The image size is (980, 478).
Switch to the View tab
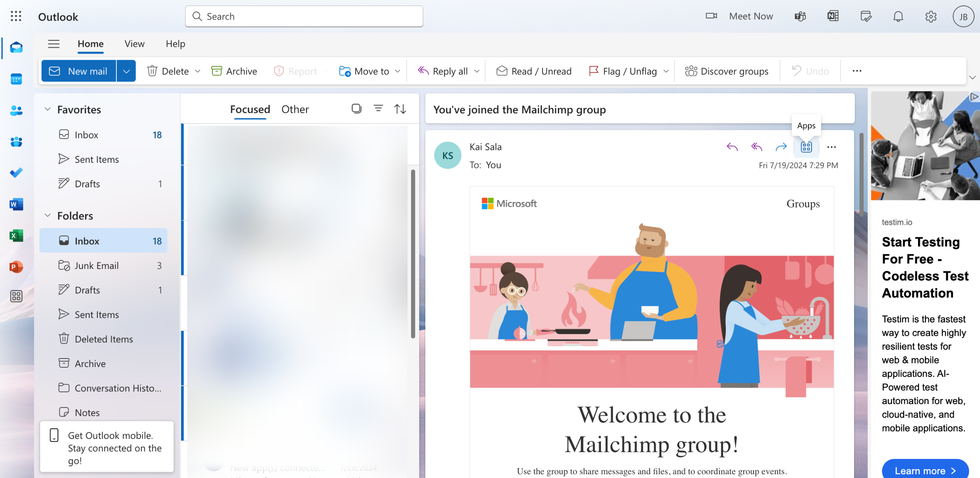[x=134, y=44]
